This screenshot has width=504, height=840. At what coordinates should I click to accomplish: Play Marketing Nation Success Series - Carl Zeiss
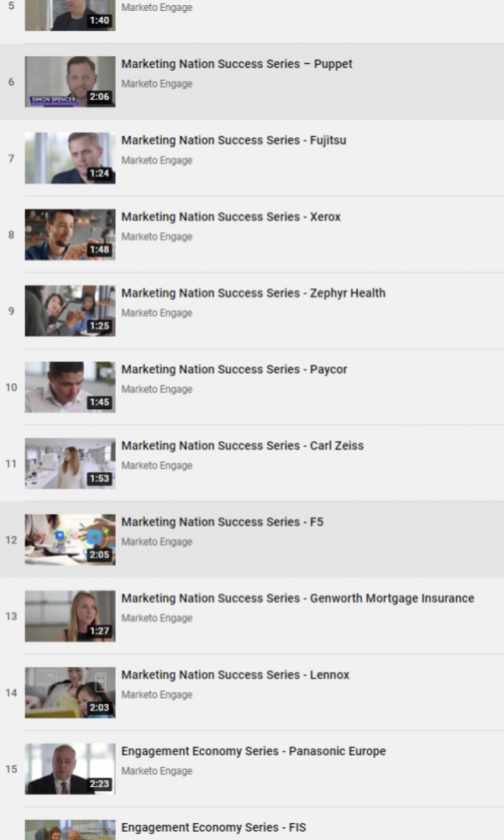(x=243, y=446)
